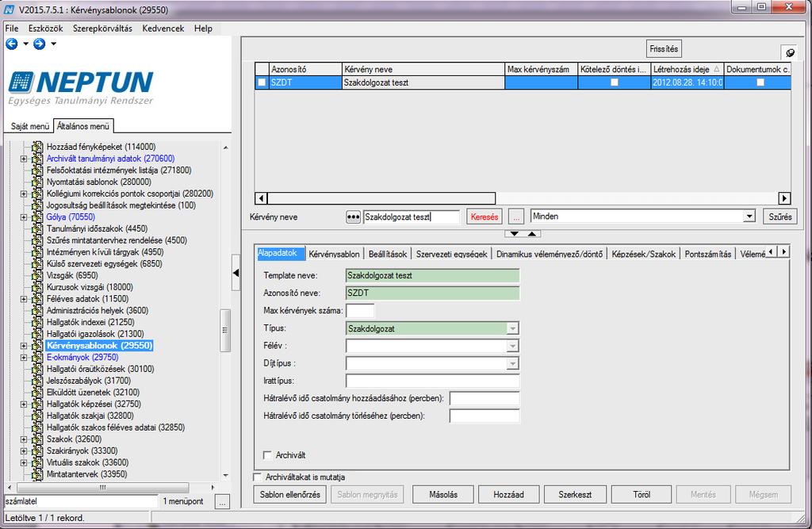Click the up arrow splitter button
This screenshot has width=812, height=529.
[x=532, y=234]
